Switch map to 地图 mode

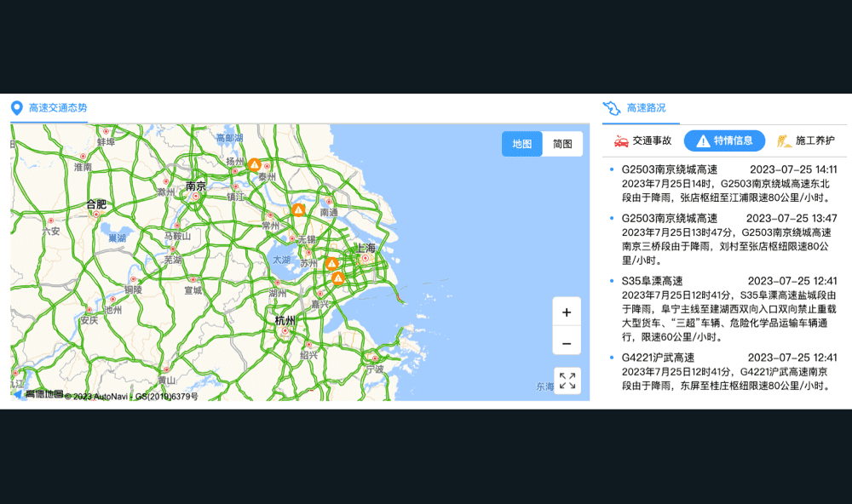[521, 144]
